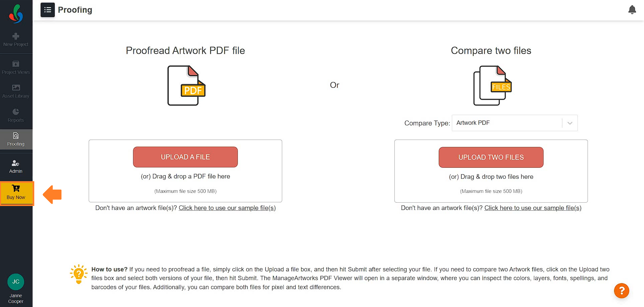Click the UPLOAD A FILE button

pos(185,157)
